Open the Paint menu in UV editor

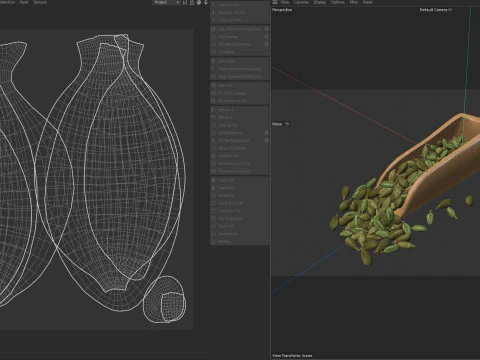[24, 2]
